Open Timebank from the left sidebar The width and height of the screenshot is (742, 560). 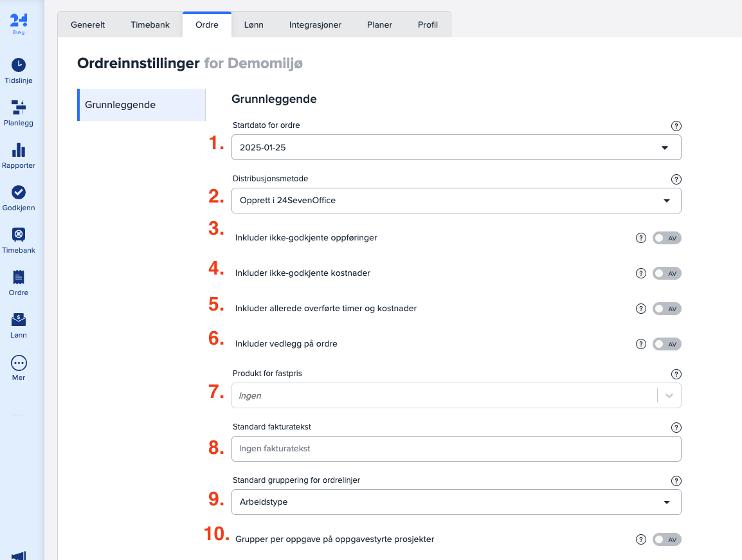19,235
